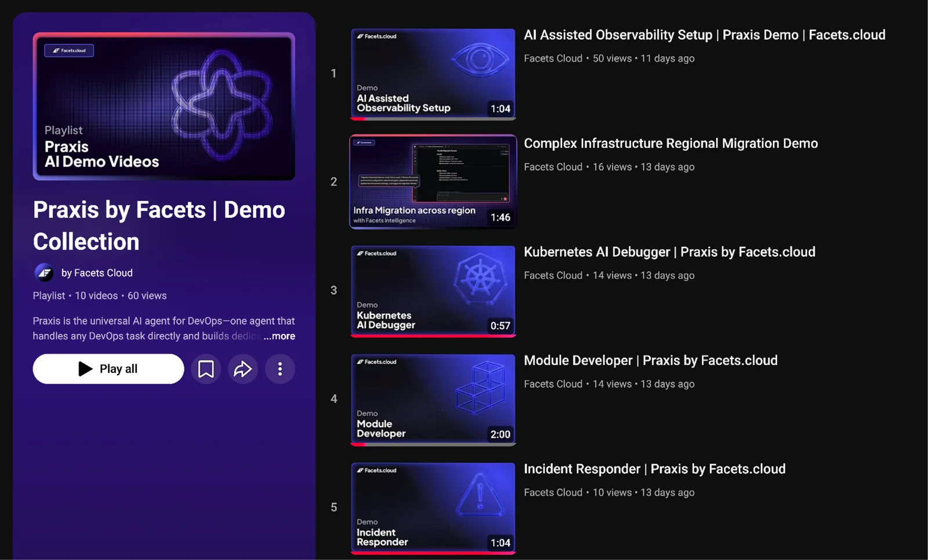Viewport: 928px width, 560px height.
Task: Click Incident Responder | Praxis title link
Action: coord(654,468)
